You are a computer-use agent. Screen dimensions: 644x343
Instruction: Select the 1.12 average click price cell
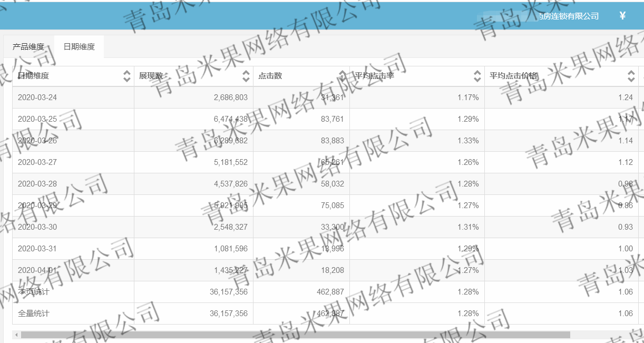point(625,162)
